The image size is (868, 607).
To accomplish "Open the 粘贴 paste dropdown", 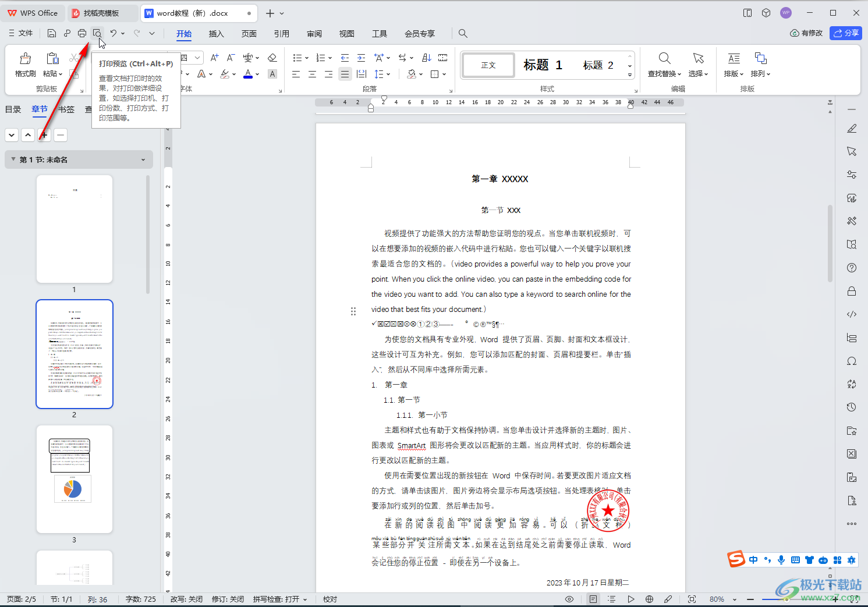I will [x=52, y=74].
